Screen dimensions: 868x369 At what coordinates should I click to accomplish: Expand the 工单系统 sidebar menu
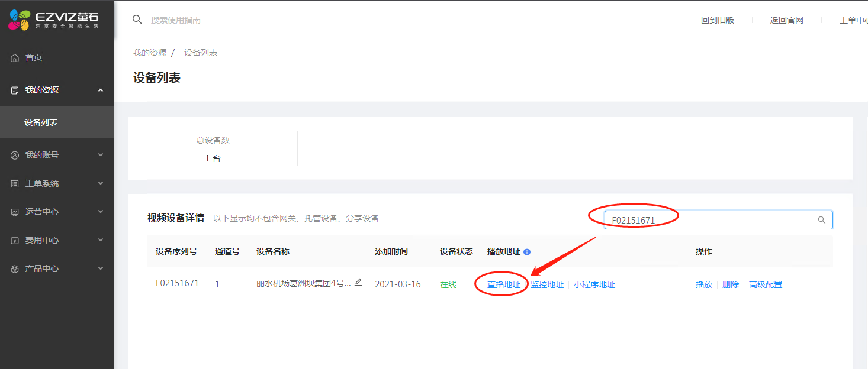tap(100, 183)
